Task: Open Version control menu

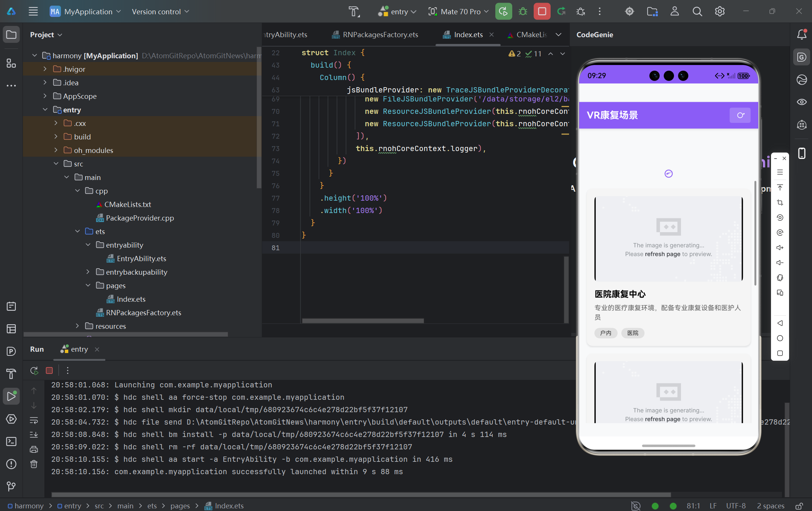Action: 160,12
